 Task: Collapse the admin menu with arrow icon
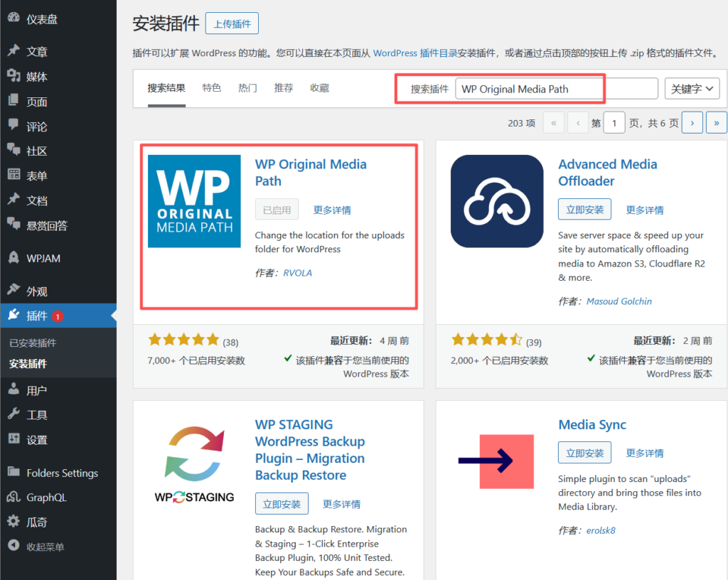point(13,547)
